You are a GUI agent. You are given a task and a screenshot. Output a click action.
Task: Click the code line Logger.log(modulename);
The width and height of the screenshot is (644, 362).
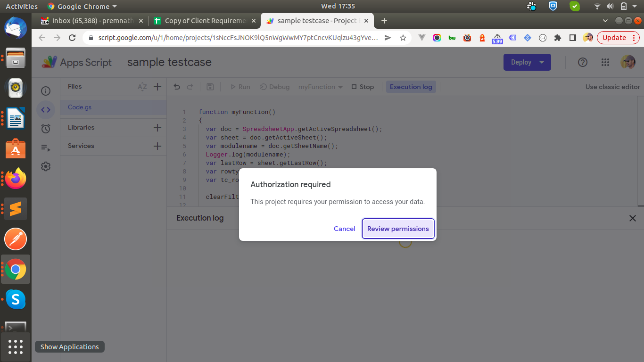click(x=248, y=155)
